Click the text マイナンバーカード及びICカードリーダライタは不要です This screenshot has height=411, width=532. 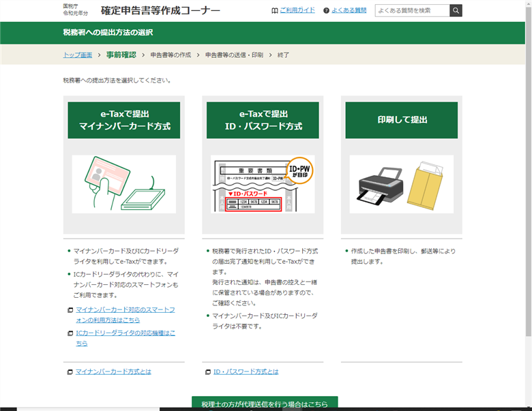point(265,321)
